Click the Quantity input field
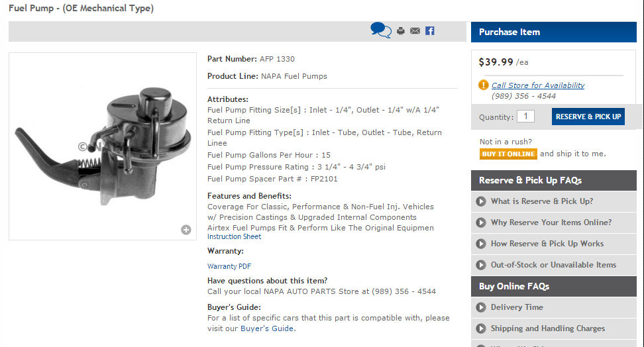 (525, 116)
